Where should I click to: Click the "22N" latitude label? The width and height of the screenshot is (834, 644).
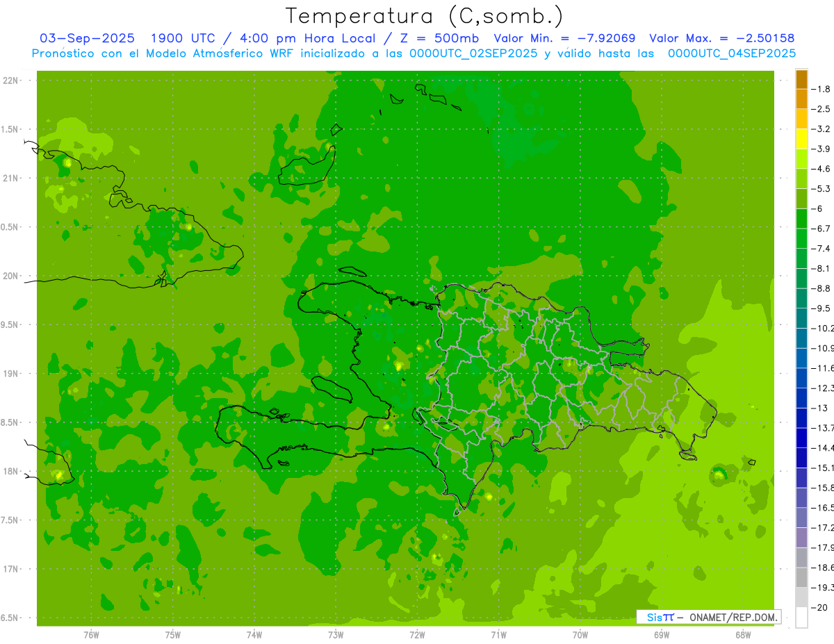(x=11, y=81)
